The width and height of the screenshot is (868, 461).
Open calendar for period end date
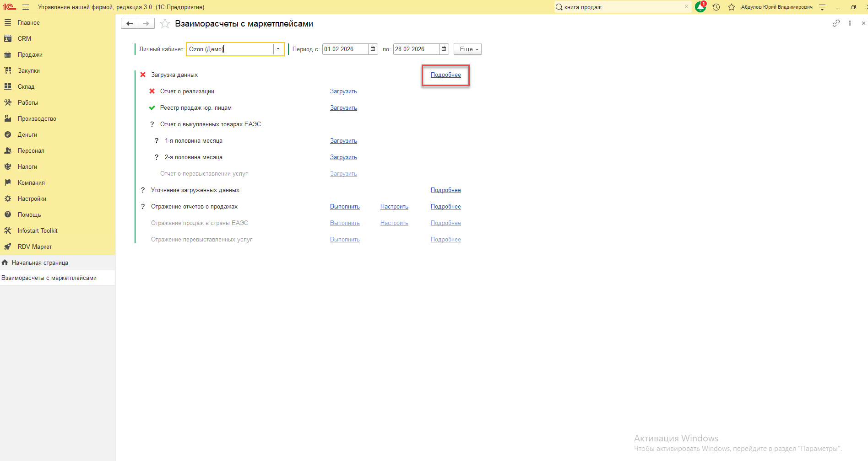(x=444, y=49)
